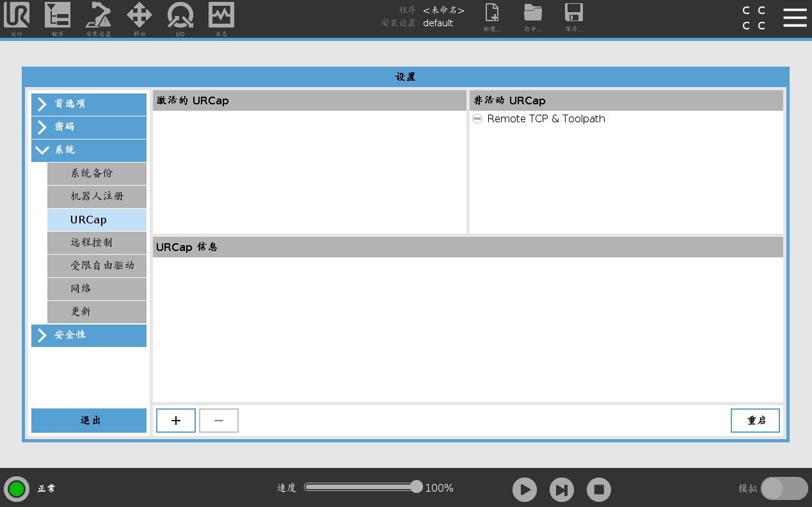Image resolution: width=812 pixels, height=507 pixels.
Task: Click the minus icon beside Remote TCP & Toolpath
Action: tap(477, 119)
